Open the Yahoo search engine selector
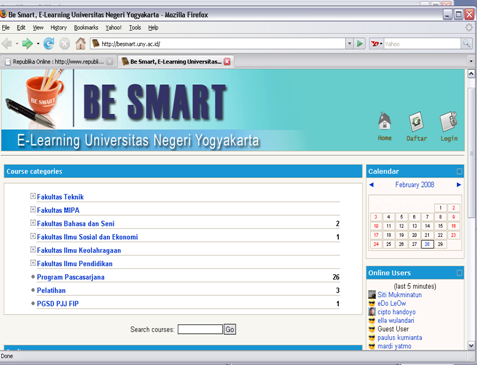 click(x=377, y=44)
